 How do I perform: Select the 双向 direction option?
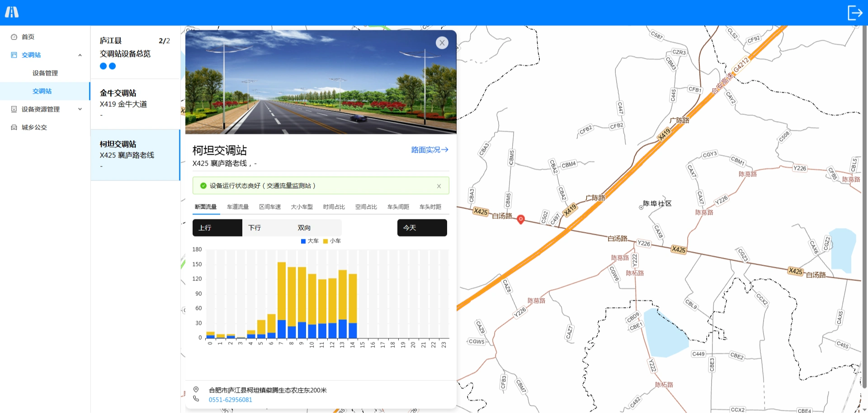(x=304, y=228)
